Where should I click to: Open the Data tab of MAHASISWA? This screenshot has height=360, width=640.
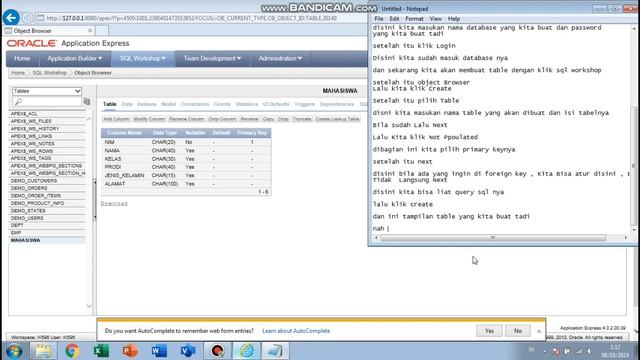tap(127, 104)
